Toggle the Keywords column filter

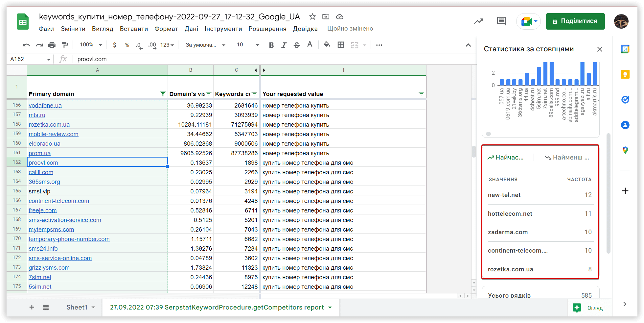click(254, 94)
